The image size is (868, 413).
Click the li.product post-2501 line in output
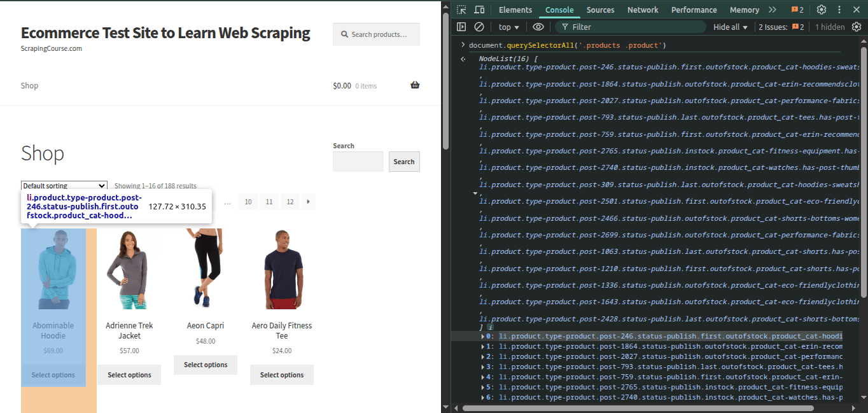(x=669, y=201)
